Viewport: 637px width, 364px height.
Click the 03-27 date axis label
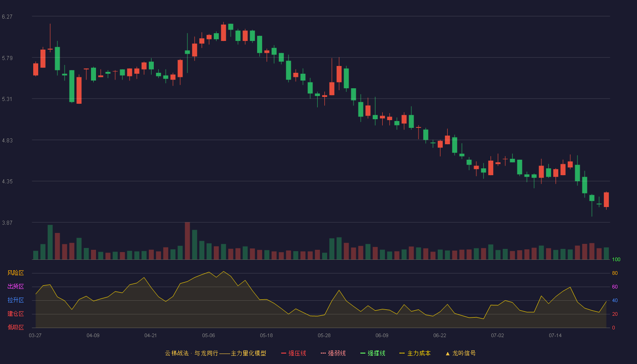pyautogui.click(x=35, y=335)
